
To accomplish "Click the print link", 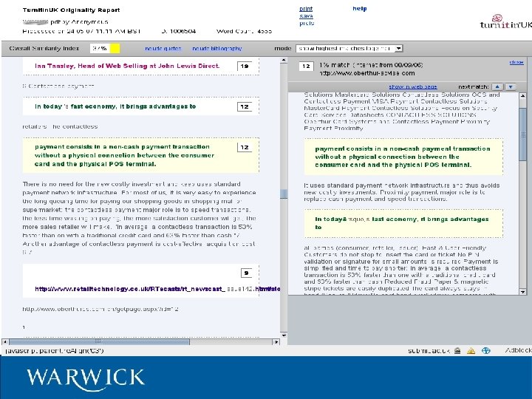I will coord(306,9).
